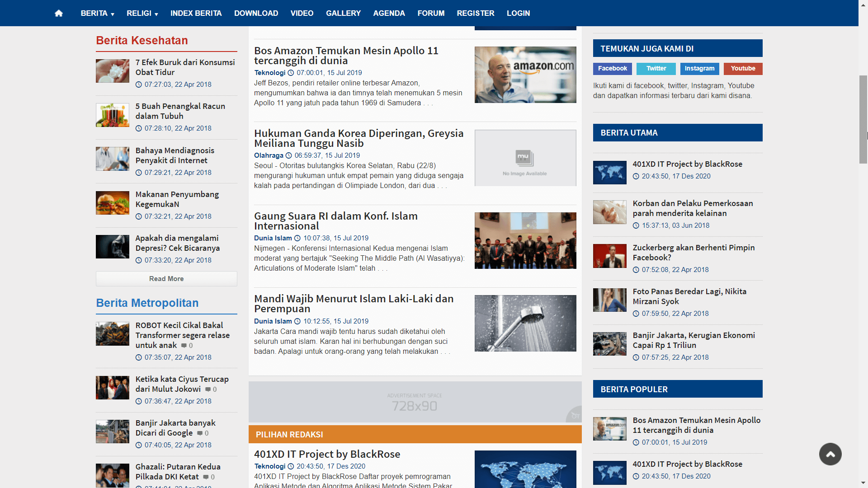868x488 pixels.
Task: Click the comment icon on the ROBOT Kecil article
Action: point(184,345)
